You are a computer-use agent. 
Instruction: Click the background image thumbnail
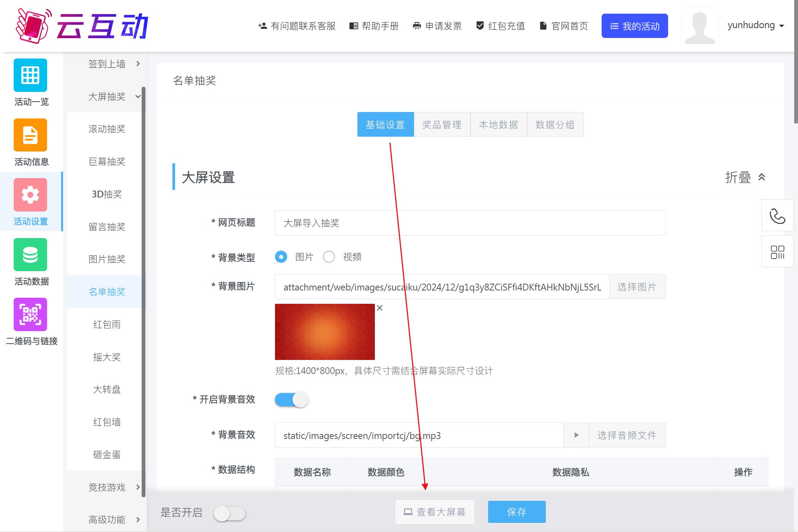pos(325,332)
